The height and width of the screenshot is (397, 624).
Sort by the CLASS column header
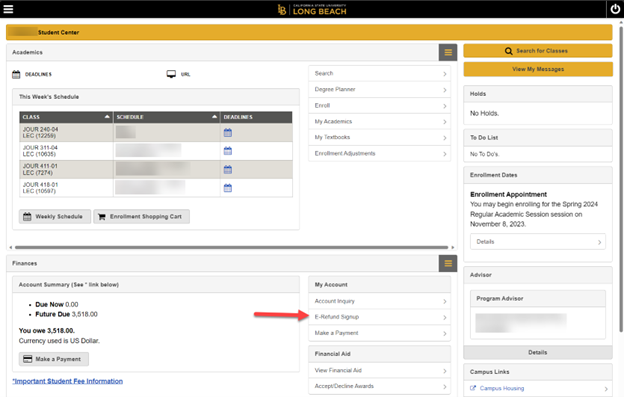[66, 117]
